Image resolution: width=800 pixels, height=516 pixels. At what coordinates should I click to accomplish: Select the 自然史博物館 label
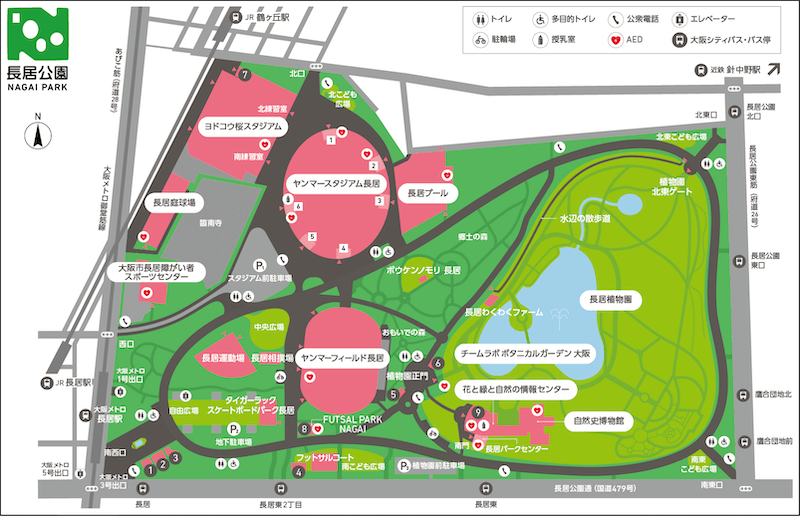[599, 421]
